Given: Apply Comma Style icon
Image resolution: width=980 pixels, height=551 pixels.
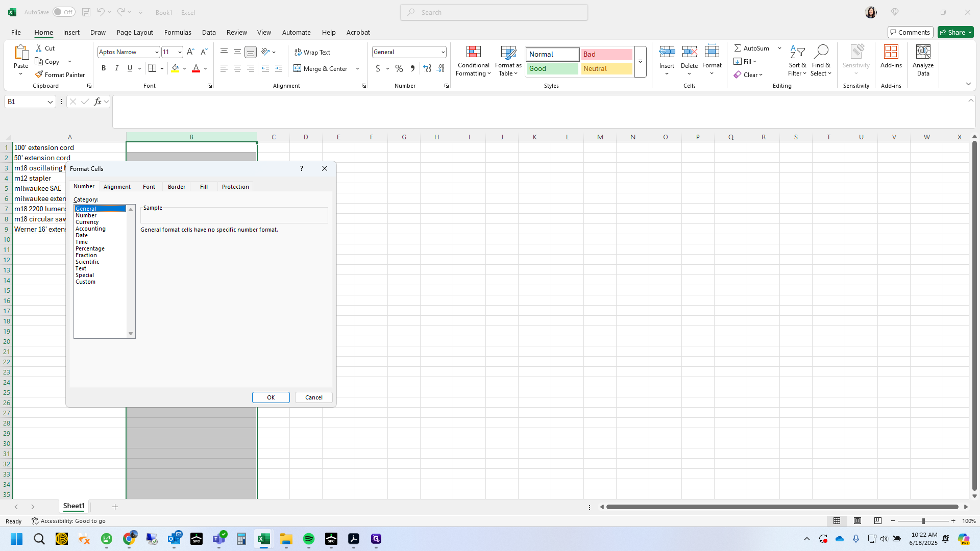Looking at the screenshot, I should click(412, 68).
